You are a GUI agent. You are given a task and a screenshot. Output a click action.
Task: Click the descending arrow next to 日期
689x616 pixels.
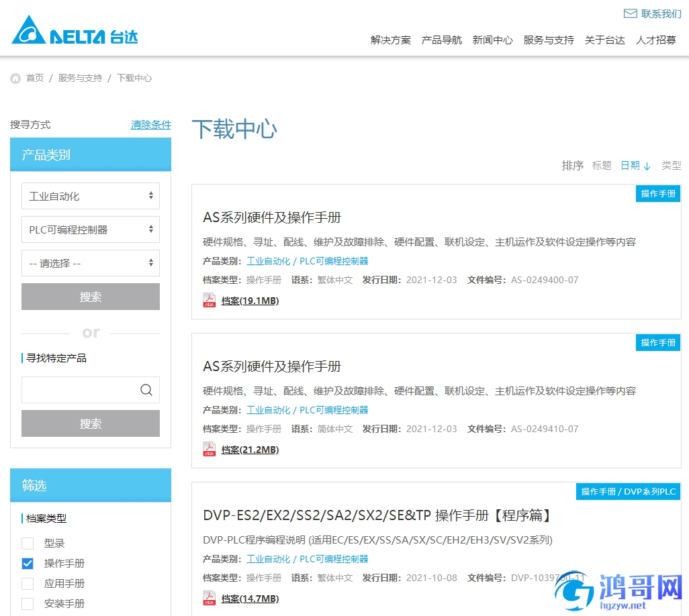pos(647,166)
